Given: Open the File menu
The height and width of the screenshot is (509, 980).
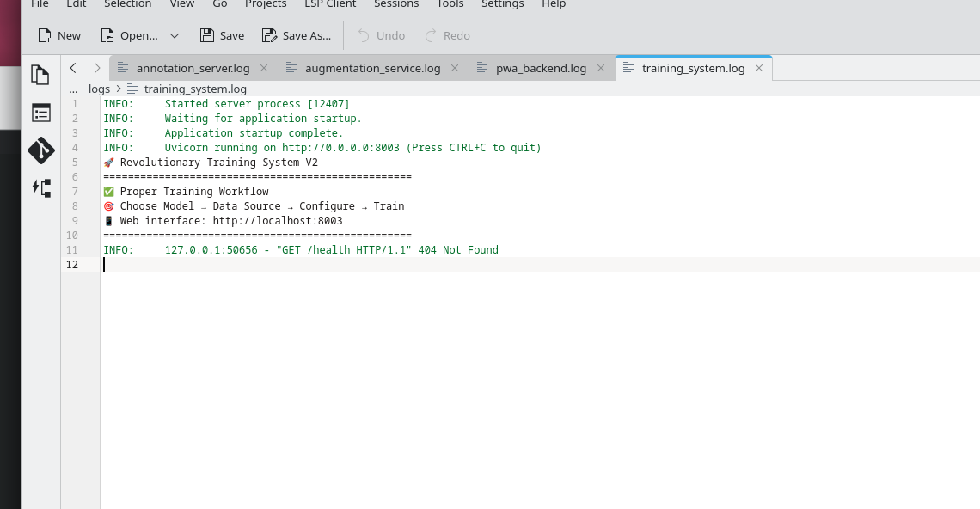Looking at the screenshot, I should tap(40, 3).
